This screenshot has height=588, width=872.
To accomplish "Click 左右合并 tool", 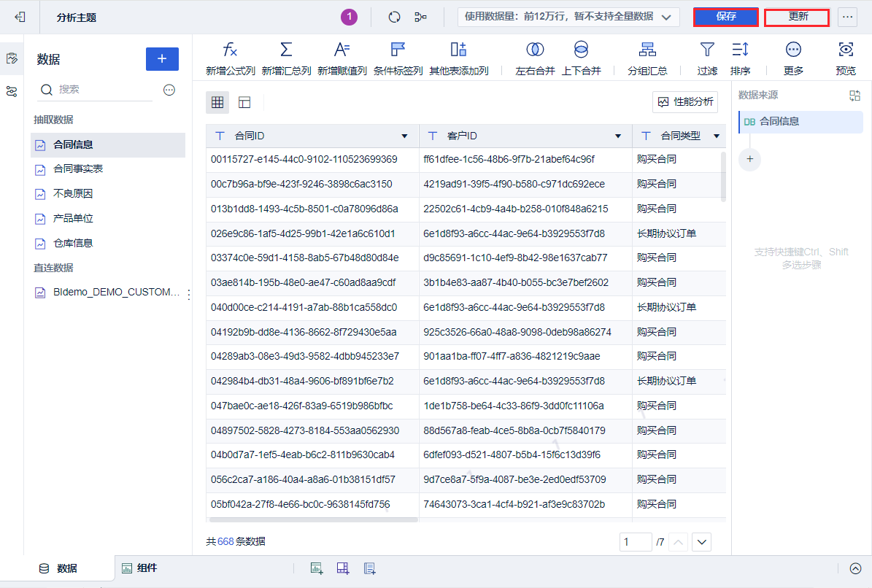I will pyautogui.click(x=535, y=58).
